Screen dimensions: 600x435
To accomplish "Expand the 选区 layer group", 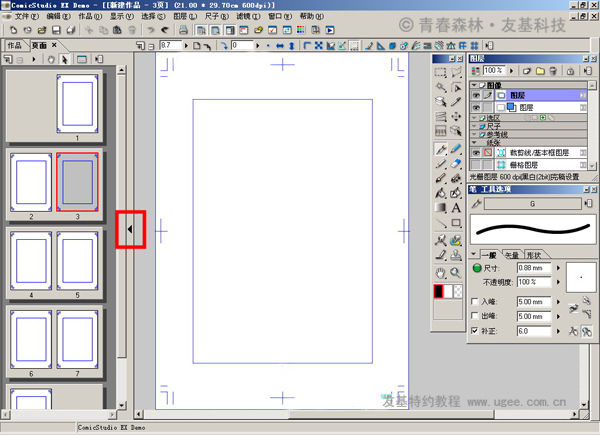I will 474,118.
